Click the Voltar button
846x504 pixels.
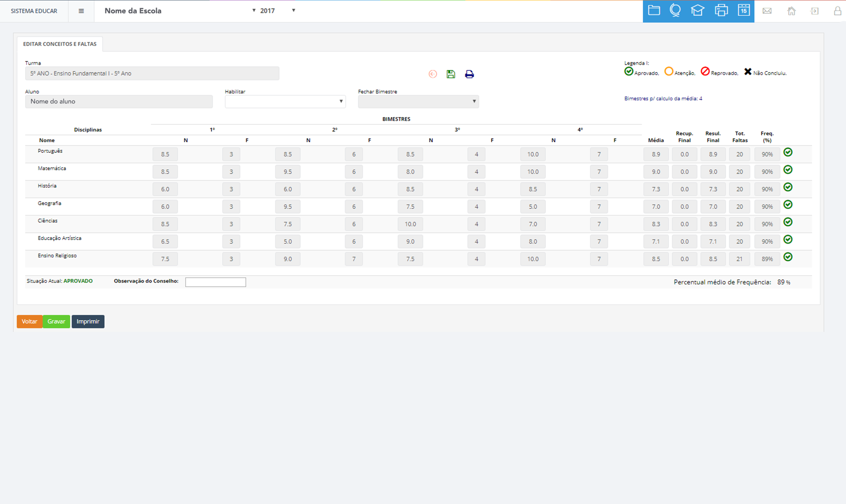coord(29,321)
